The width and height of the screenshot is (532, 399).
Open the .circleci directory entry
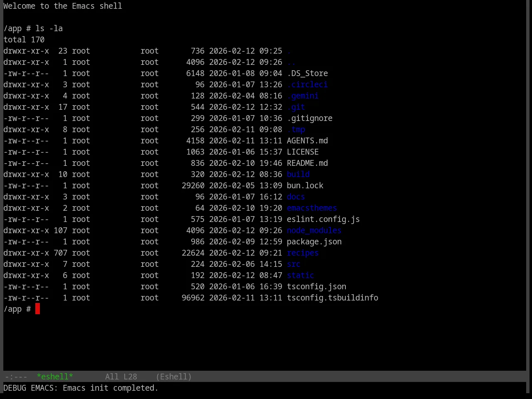307,85
